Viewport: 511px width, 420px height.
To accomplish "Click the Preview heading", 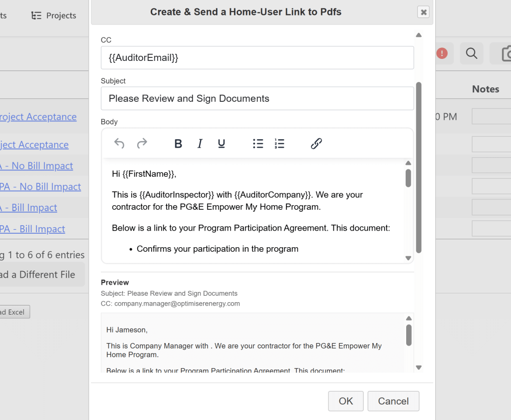I will 115,282.
